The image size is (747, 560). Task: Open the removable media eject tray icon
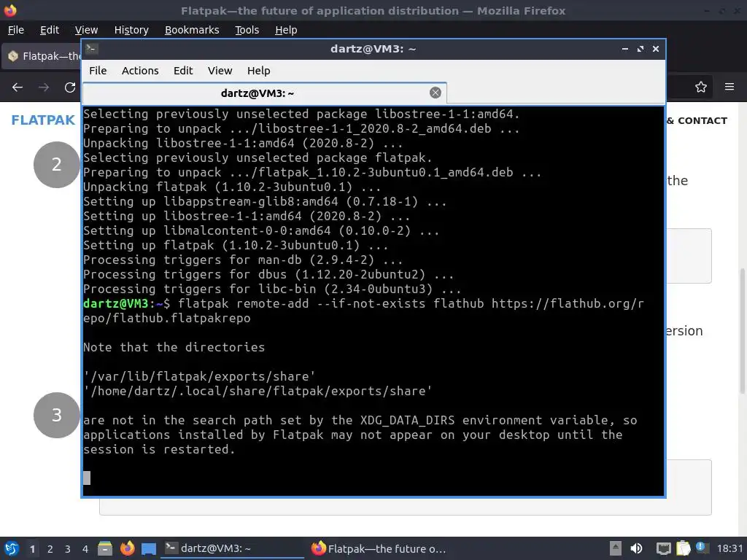pyautogui.click(x=616, y=548)
